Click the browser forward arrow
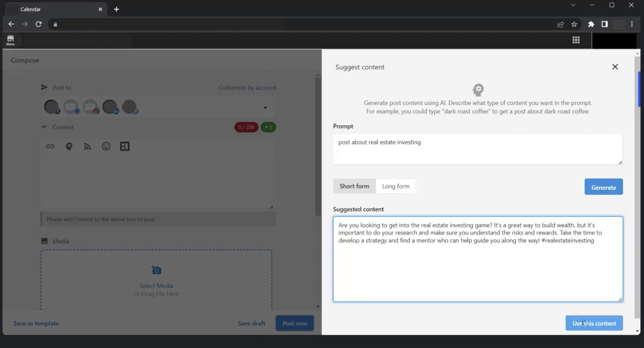Image resolution: width=644 pixels, height=348 pixels. coord(25,24)
